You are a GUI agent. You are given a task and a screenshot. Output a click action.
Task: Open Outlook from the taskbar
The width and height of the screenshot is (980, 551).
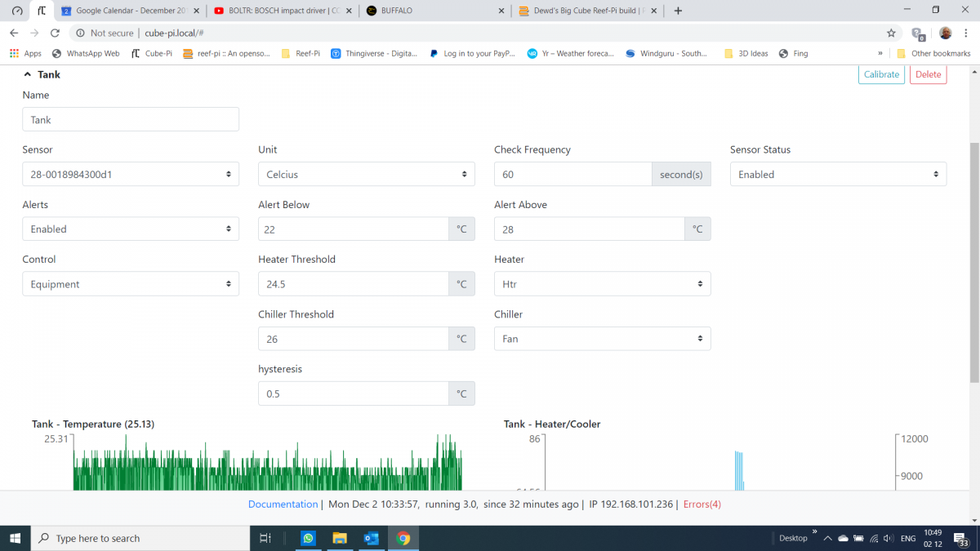(x=372, y=538)
